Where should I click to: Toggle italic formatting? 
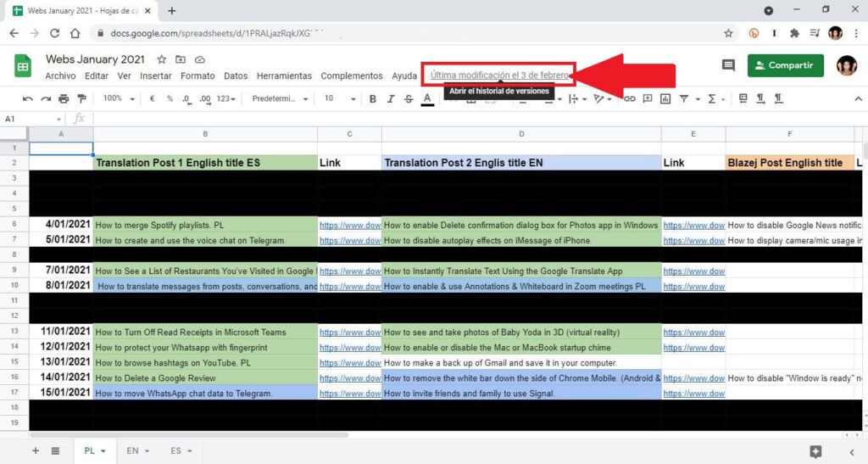(390, 99)
